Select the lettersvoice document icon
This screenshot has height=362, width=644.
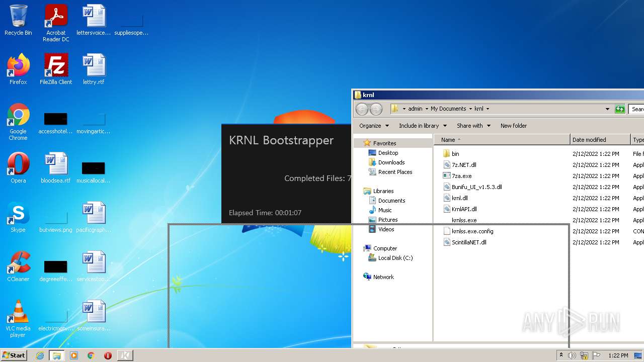[x=94, y=20]
